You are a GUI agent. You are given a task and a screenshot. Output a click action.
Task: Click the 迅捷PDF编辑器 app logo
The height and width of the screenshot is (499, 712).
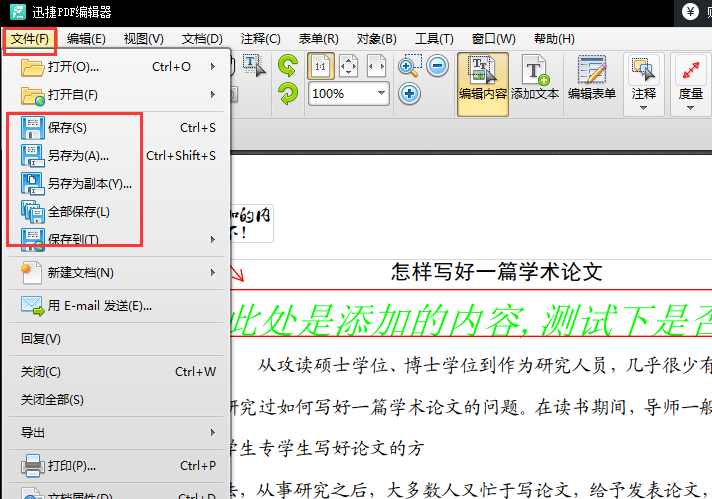[x=18, y=12]
